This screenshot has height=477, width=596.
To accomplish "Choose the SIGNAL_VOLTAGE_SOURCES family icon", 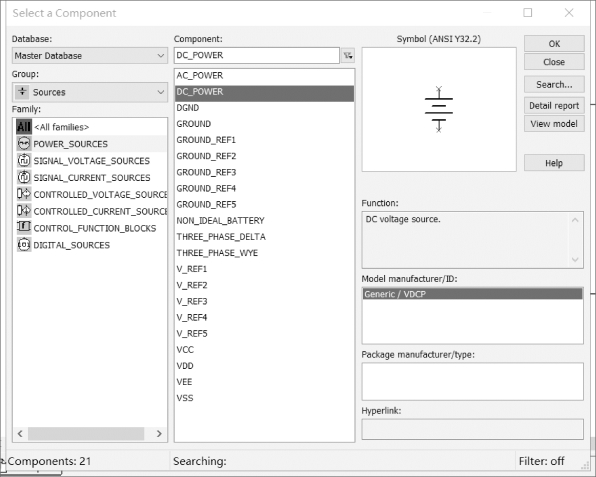I will [24, 160].
